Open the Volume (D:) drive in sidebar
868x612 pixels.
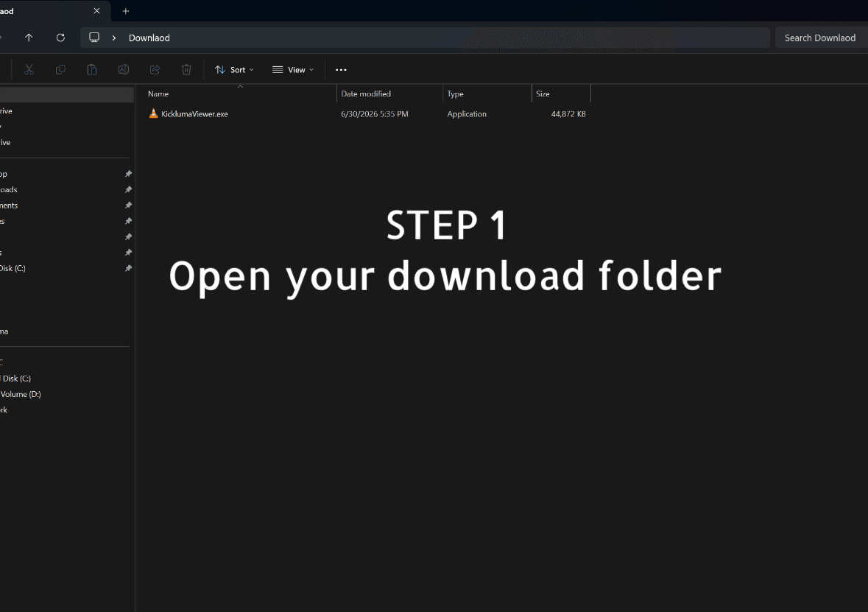click(21, 394)
